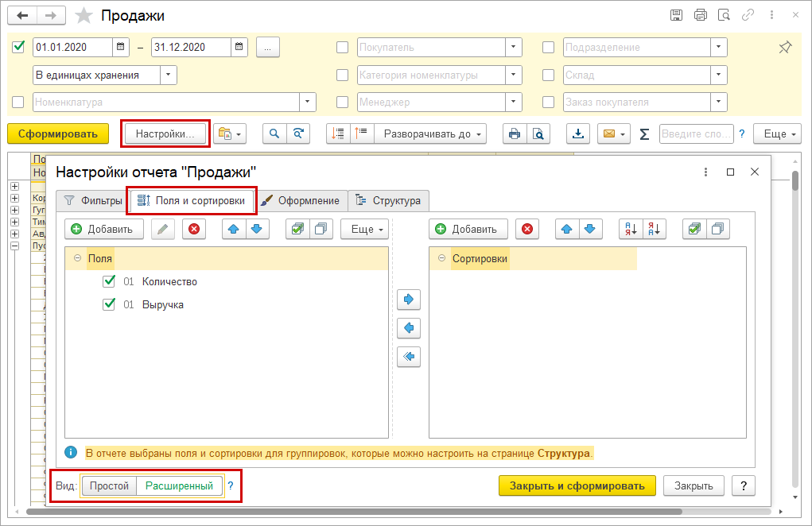Click the favorites star icon next to Продажи
Viewport: 812px width, 526px height.
pyautogui.click(x=83, y=15)
